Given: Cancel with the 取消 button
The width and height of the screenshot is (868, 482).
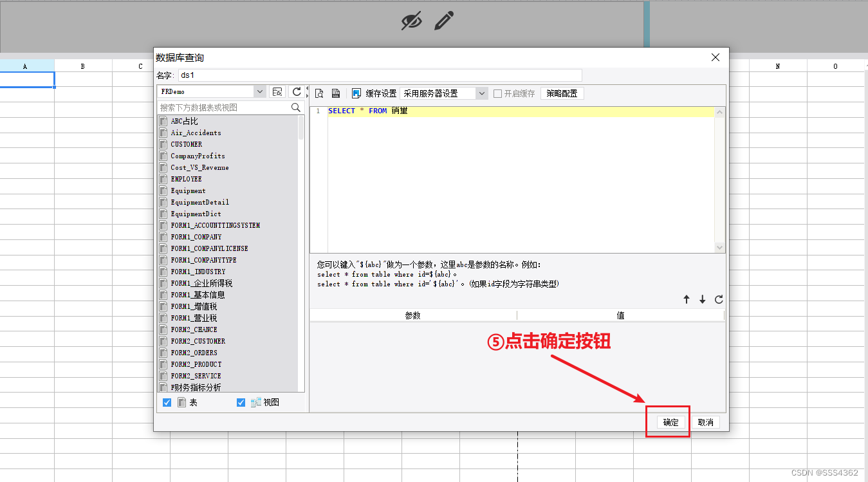Looking at the screenshot, I should [x=706, y=422].
